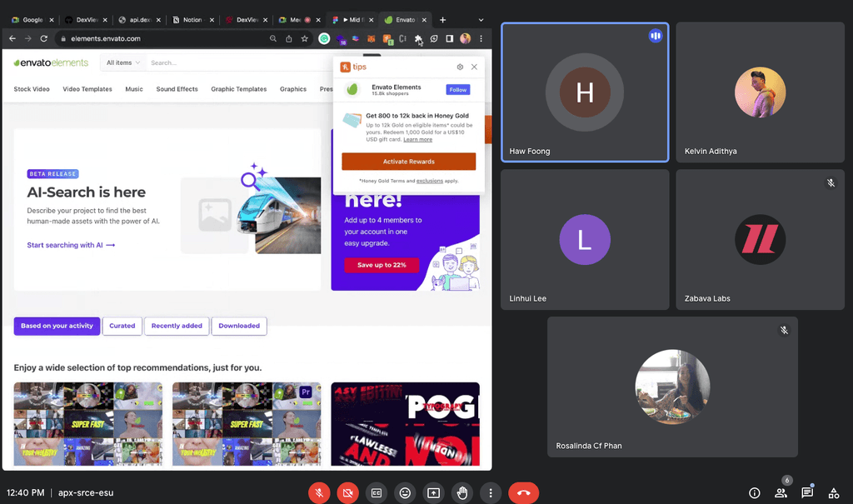Open a new browser tab
Image resolution: width=853 pixels, height=504 pixels.
(443, 20)
